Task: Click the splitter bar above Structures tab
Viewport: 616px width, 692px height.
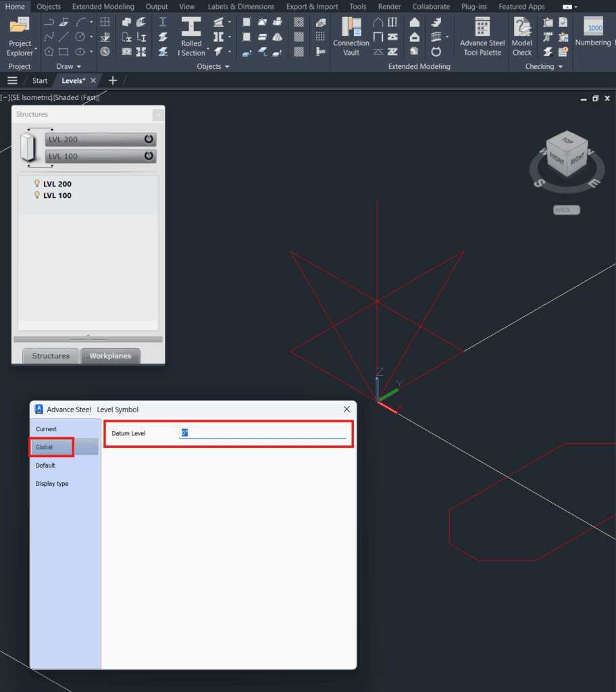Action: click(88, 339)
